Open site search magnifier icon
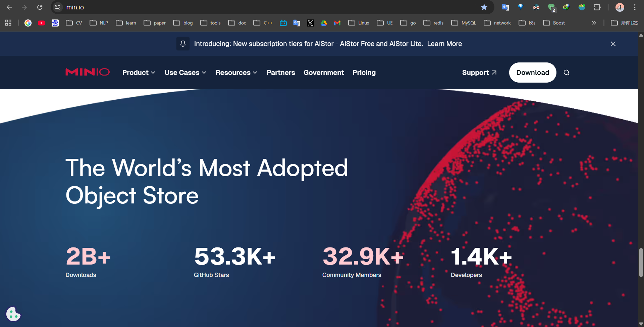 pos(567,73)
